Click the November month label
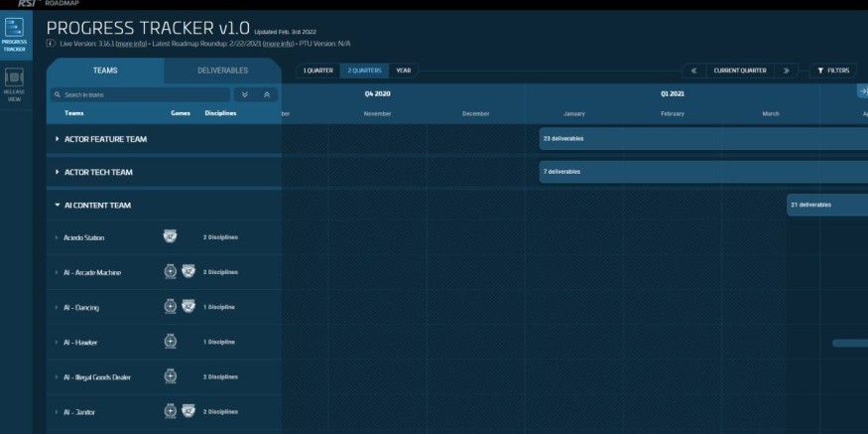 [x=378, y=113]
